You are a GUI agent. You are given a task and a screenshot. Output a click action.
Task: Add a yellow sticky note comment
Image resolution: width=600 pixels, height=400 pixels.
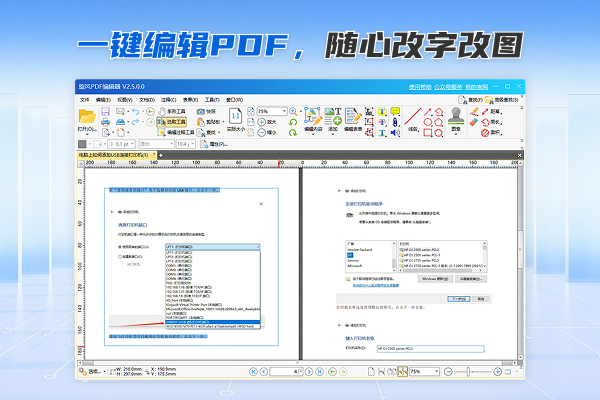click(x=395, y=112)
